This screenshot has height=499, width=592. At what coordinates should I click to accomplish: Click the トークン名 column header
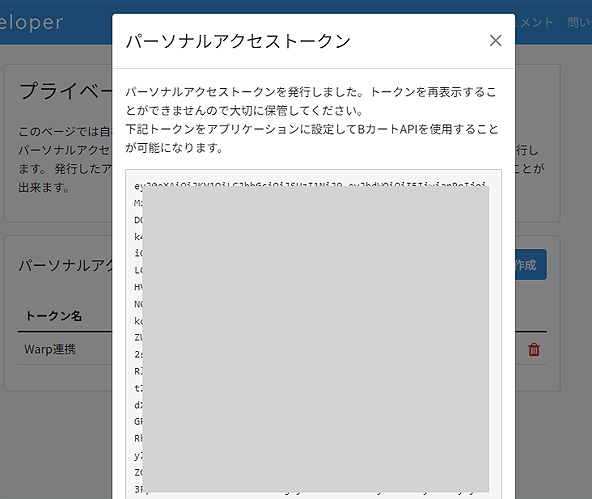point(54,316)
